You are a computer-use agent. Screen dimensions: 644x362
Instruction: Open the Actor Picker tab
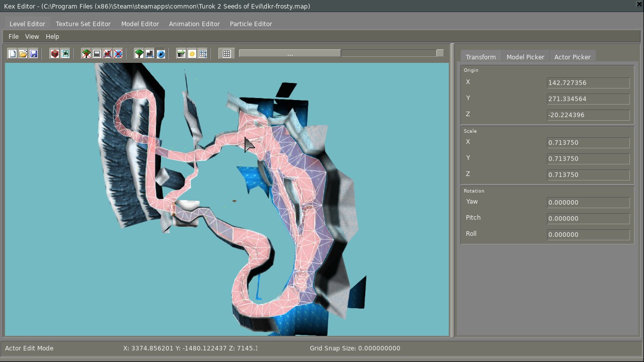tap(572, 57)
